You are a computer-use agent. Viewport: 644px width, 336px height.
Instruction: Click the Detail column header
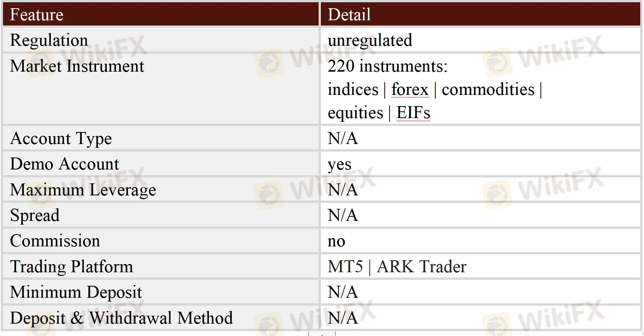coord(349,15)
